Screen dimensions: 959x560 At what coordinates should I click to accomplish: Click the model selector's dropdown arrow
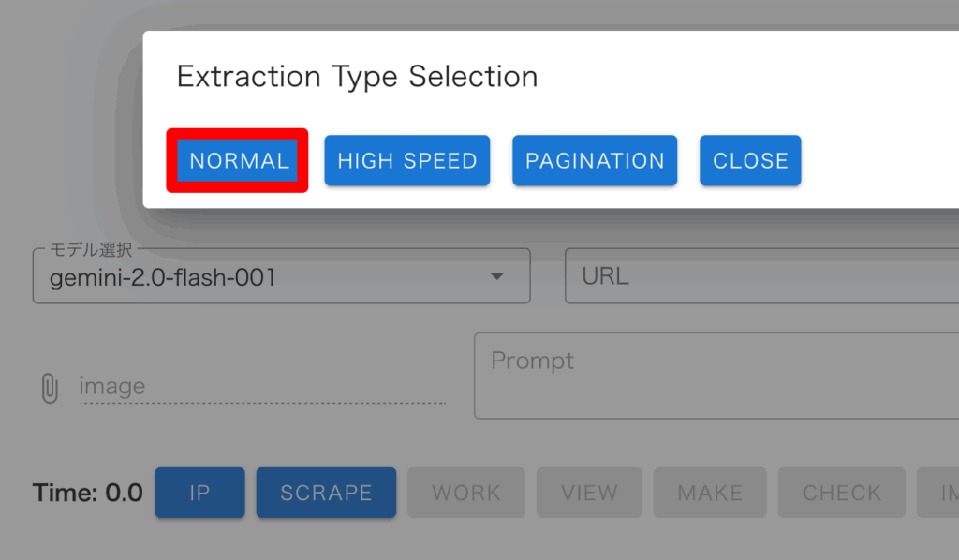[497, 277]
